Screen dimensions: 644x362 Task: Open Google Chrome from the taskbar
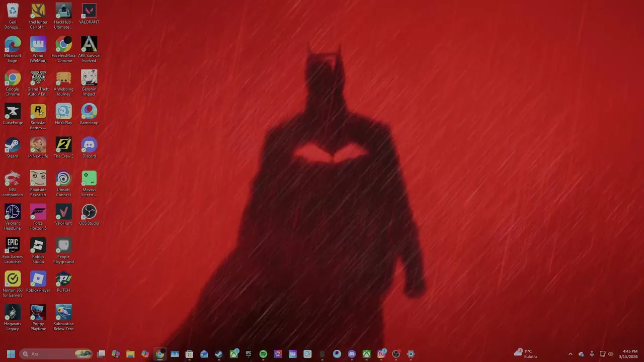pos(160,354)
